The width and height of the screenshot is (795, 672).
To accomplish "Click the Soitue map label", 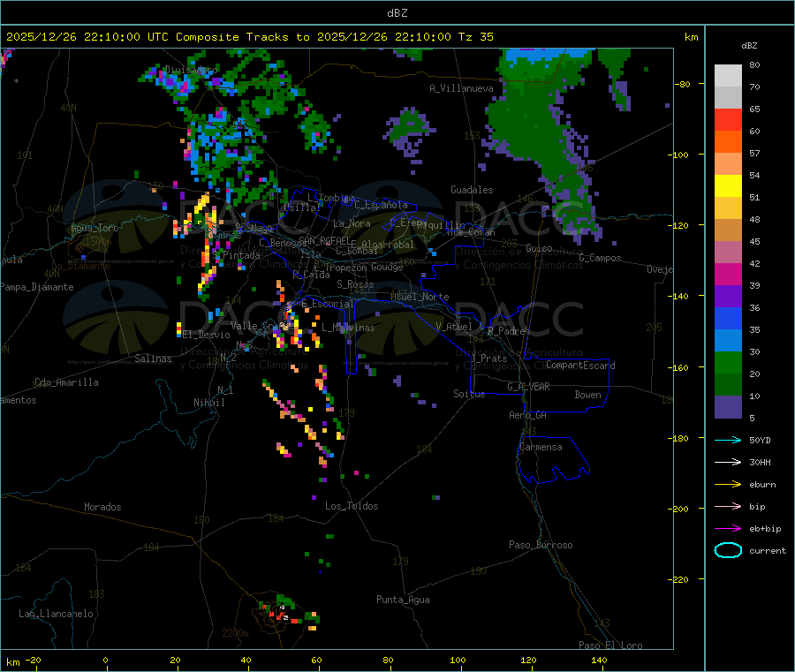I will tap(469, 394).
